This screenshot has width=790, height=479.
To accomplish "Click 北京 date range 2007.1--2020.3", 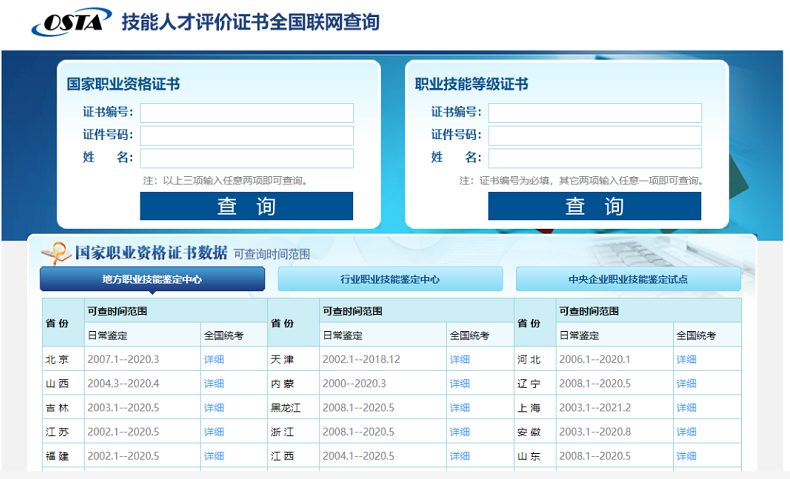I will [123, 359].
